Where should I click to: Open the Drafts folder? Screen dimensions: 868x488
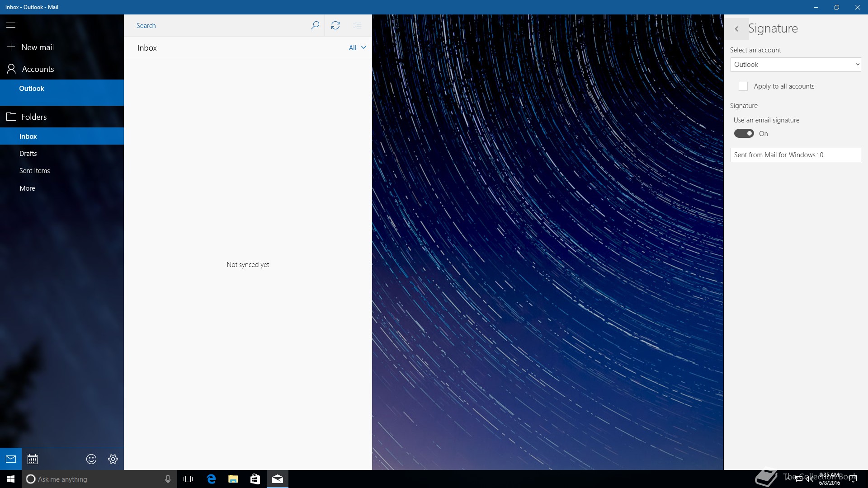[28, 154]
